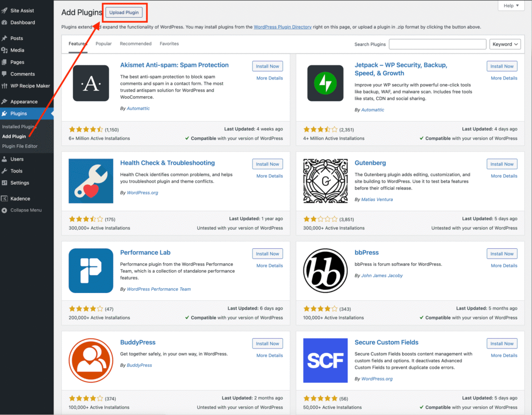Viewport: 532px width, 415px height.
Task: Click the Gutenberg plugin logo
Action: [x=325, y=181]
